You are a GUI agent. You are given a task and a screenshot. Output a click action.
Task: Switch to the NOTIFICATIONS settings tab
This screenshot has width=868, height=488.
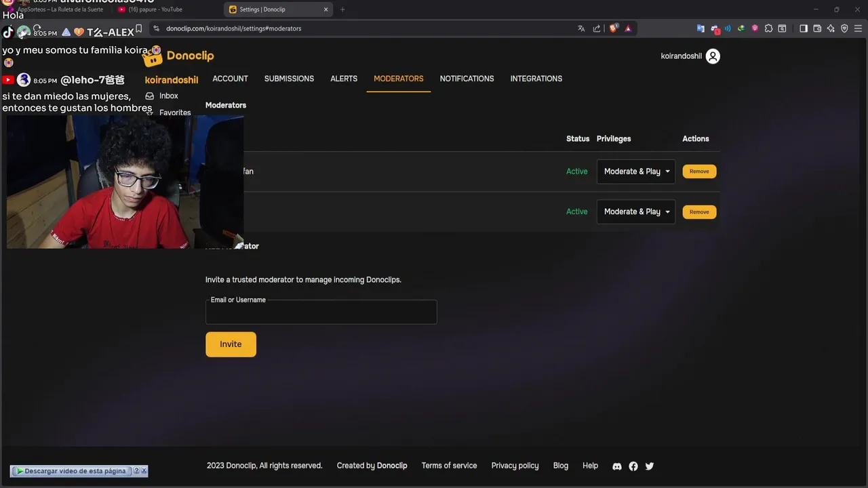pos(467,79)
